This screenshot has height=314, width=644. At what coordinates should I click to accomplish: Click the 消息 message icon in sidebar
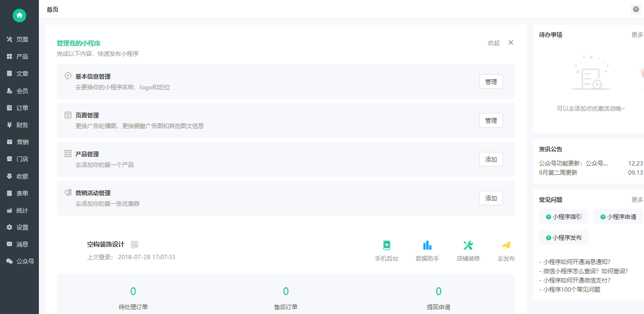tap(9, 244)
